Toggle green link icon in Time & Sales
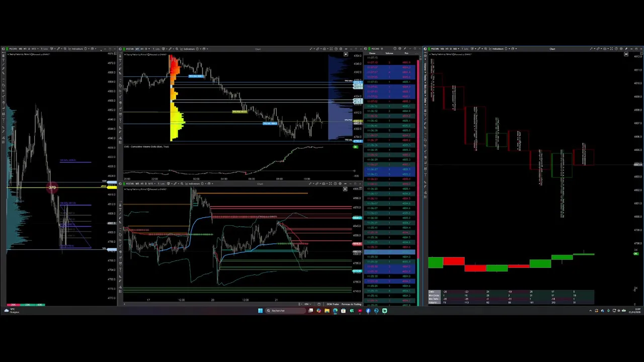The image size is (644, 362). click(x=369, y=49)
